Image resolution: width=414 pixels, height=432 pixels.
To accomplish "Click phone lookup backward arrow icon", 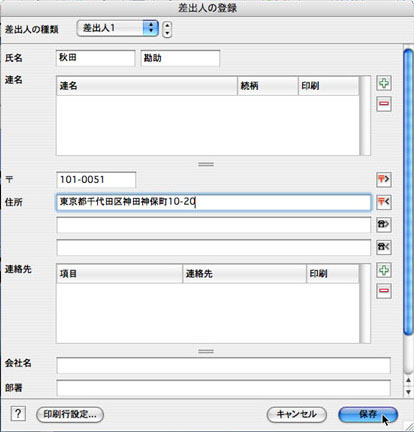I will [x=384, y=247].
